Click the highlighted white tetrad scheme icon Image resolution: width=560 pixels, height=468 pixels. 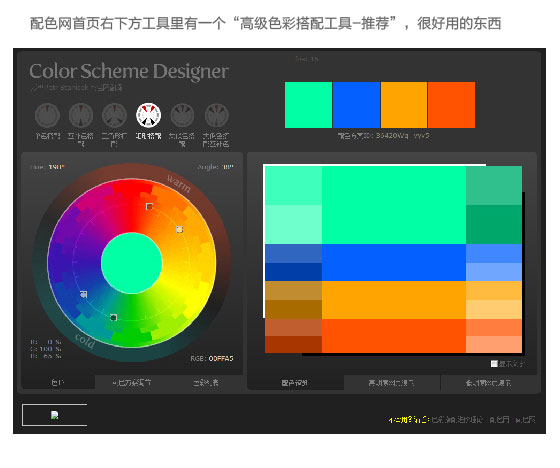148,115
